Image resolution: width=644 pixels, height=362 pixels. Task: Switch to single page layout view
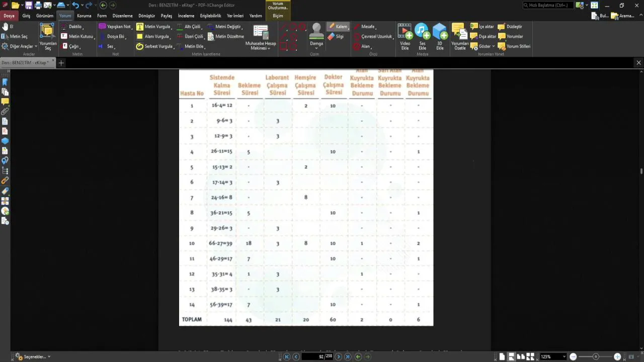pos(502,356)
